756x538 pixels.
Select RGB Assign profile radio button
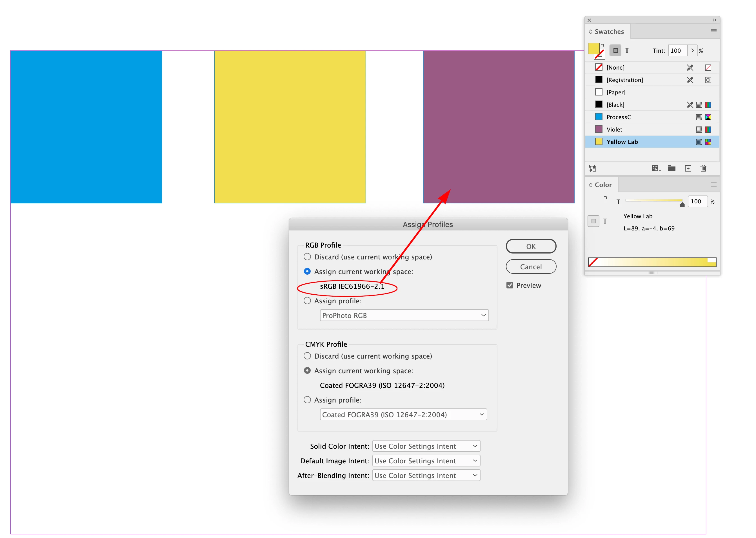pyautogui.click(x=307, y=301)
